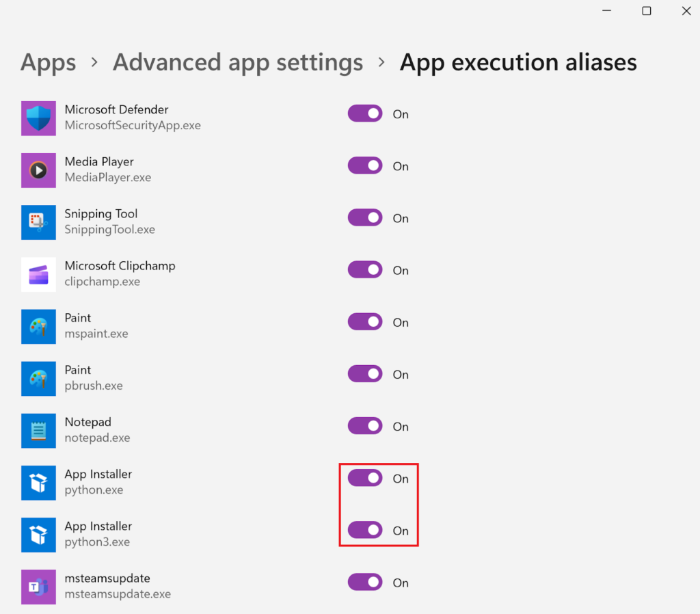The image size is (700, 614).
Task: Click the Microsoft Clipchamp app icon
Action: point(38,274)
